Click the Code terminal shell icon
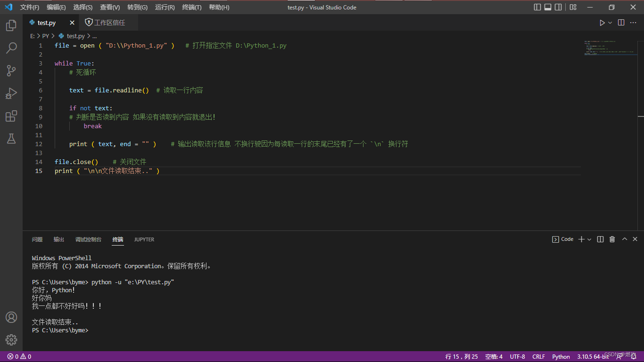 pyautogui.click(x=556, y=239)
